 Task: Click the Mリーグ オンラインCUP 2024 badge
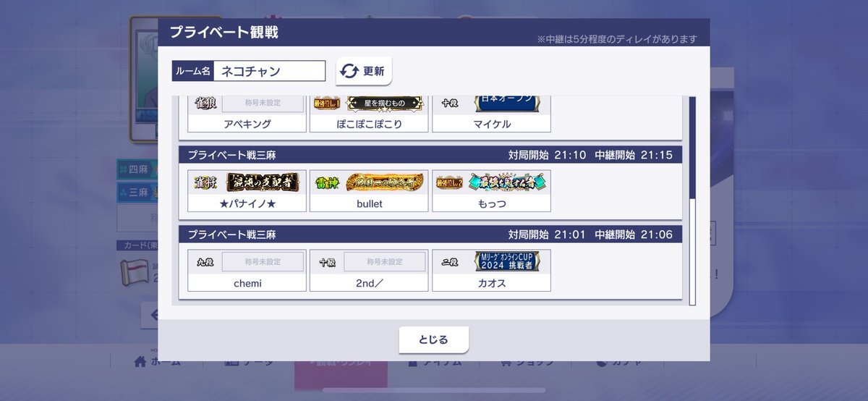pos(507,261)
